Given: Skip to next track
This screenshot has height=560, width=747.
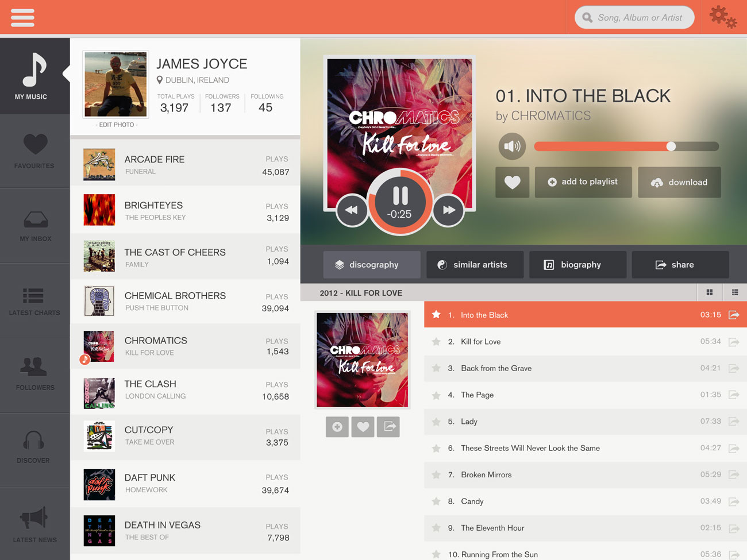Looking at the screenshot, I should [448, 210].
